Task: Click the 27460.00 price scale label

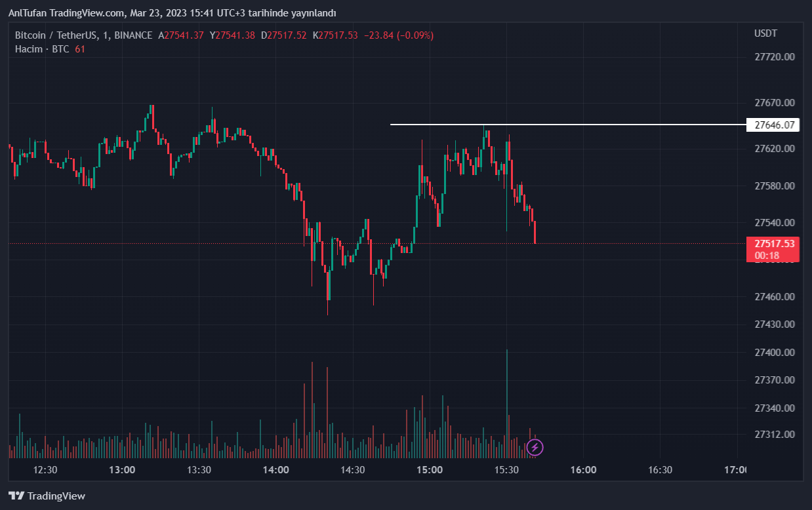Action: pyautogui.click(x=775, y=296)
